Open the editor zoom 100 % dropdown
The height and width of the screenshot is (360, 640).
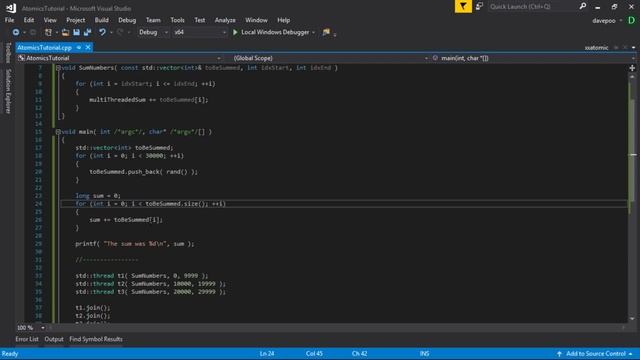31,328
